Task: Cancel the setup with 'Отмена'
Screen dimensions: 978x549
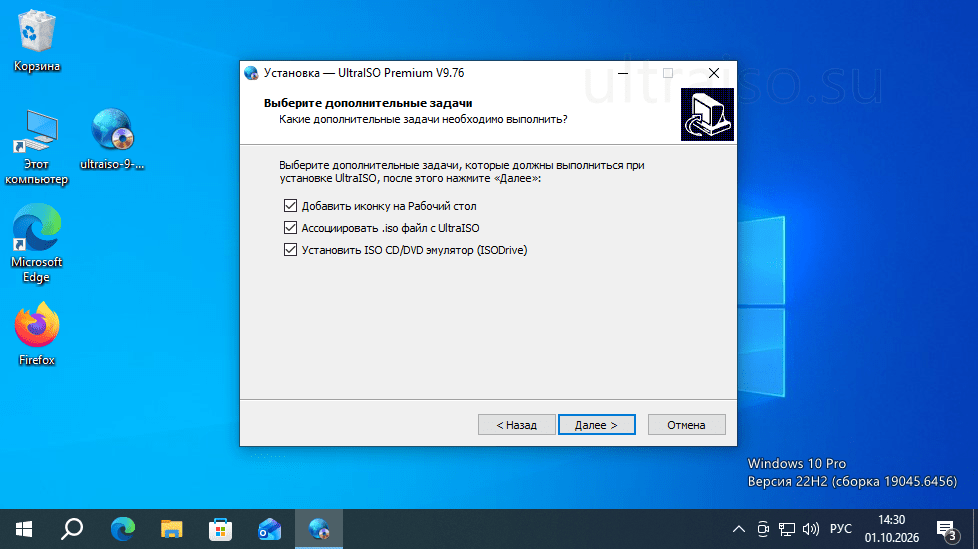Action: click(x=686, y=425)
